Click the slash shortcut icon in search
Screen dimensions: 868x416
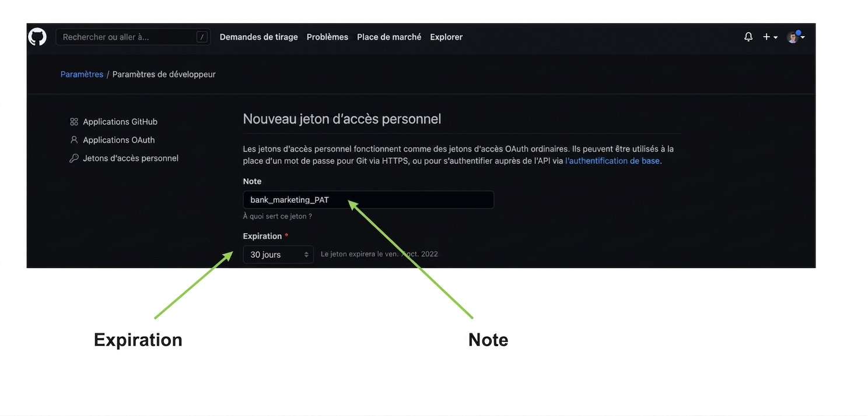(202, 37)
